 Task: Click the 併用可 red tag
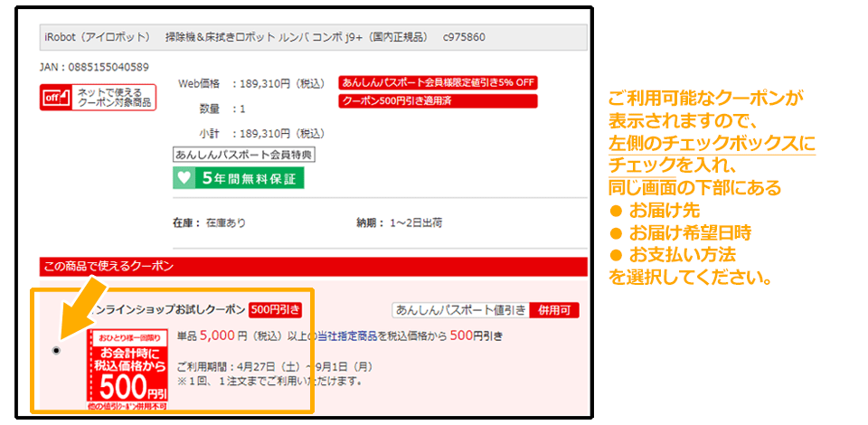coord(554,310)
